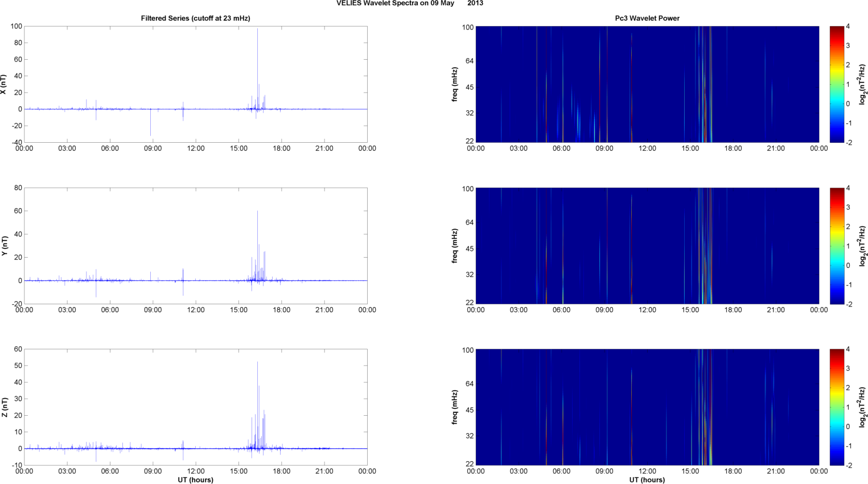Click the "Z (nT)" axis label
This screenshot has width=868, height=484.
(4, 407)
